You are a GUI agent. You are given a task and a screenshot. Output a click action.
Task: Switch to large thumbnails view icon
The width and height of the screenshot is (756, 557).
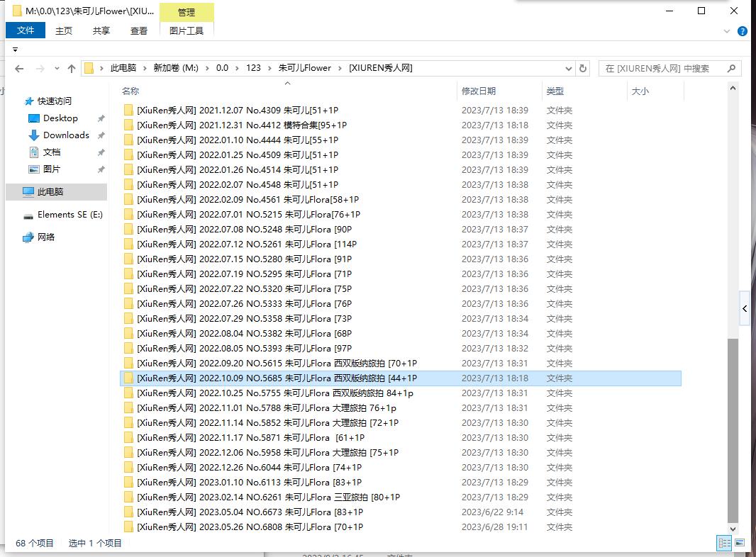[x=740, y=544]
